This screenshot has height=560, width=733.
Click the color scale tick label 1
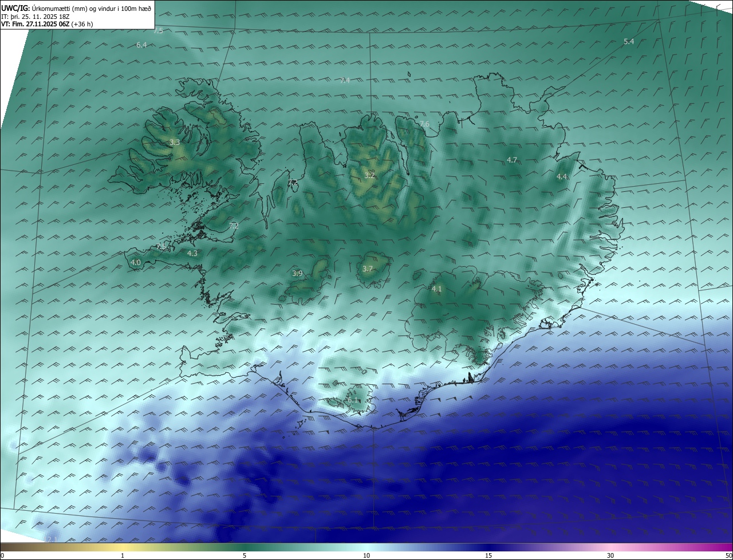(x=123, y=555)
